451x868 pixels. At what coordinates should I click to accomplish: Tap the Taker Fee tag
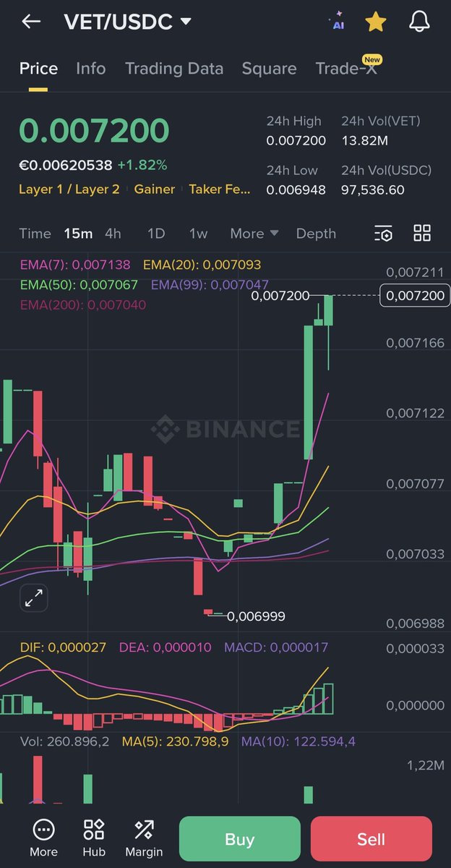[220, 190]
